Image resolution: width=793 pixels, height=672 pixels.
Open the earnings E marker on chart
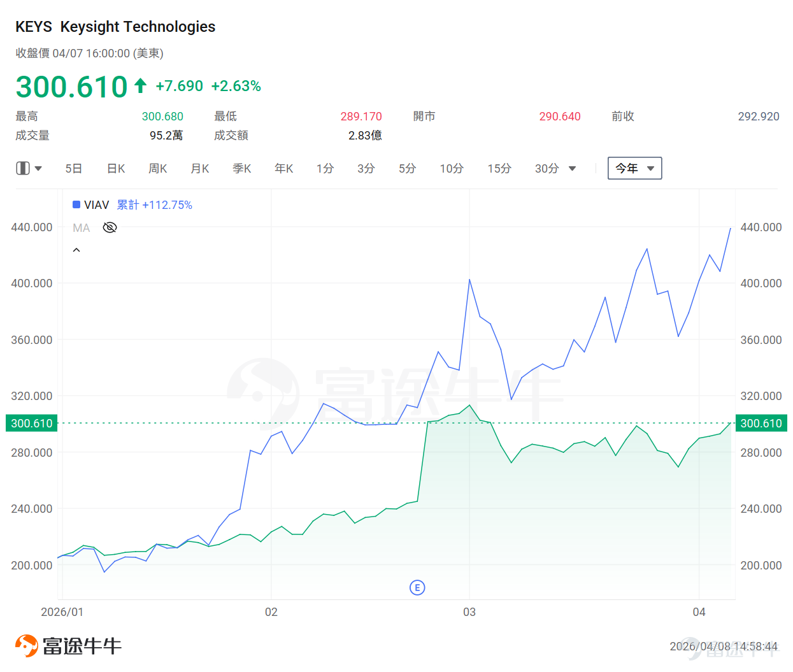[417, 587]
